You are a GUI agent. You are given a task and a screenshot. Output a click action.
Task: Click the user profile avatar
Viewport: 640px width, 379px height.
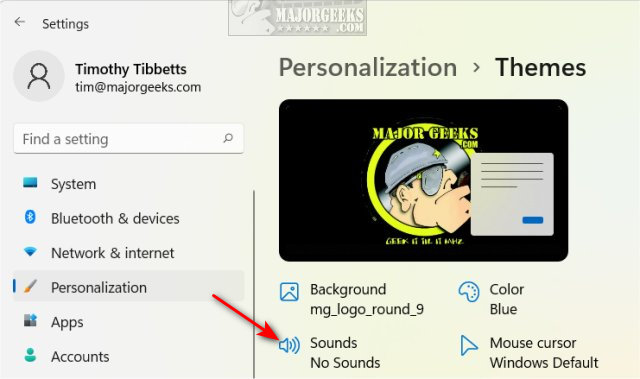click(x=39, y=76)
